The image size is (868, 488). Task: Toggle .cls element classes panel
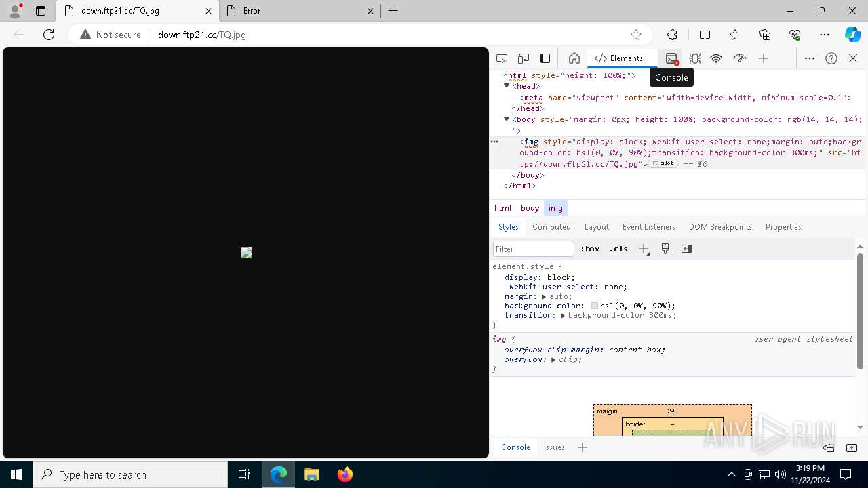pyautogui.click(x=618, y=249)
